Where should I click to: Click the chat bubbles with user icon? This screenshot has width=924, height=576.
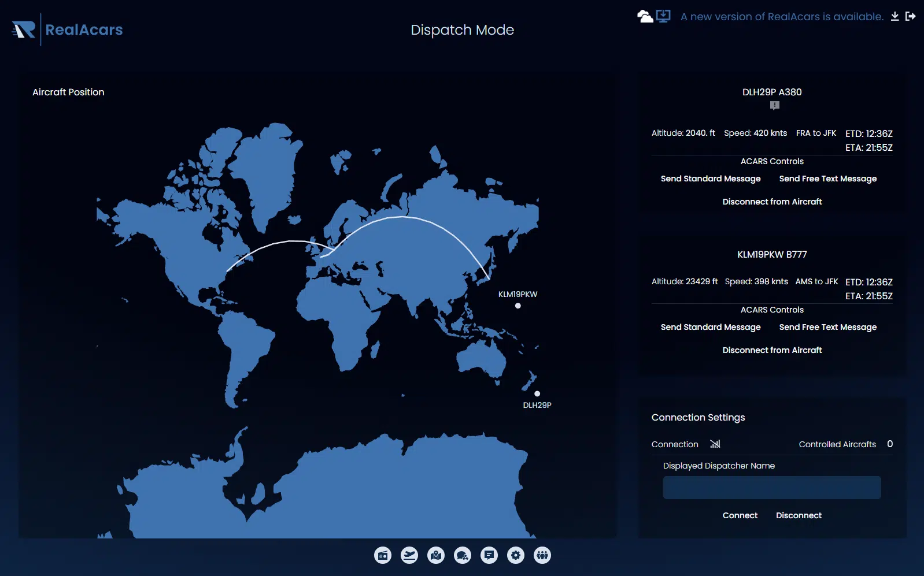[463, 556]
